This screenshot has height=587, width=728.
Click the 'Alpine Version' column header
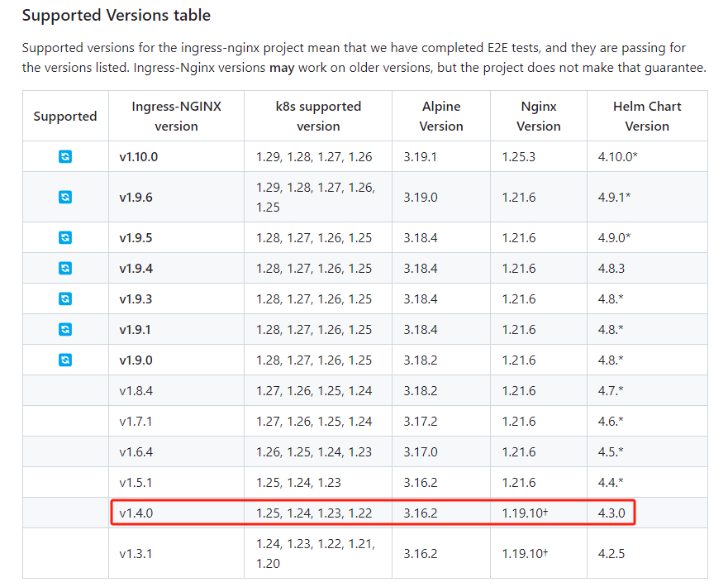[x=441, y=116]
